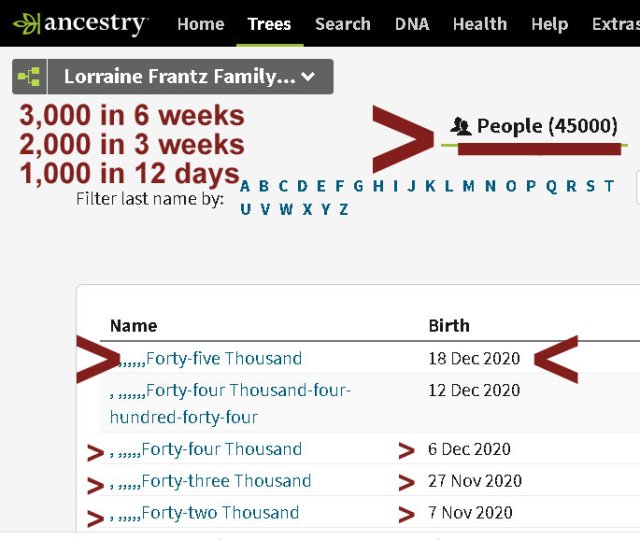Click the green tree view icon
The height and width of the screenshot is (540, 640).
[28, 77]
